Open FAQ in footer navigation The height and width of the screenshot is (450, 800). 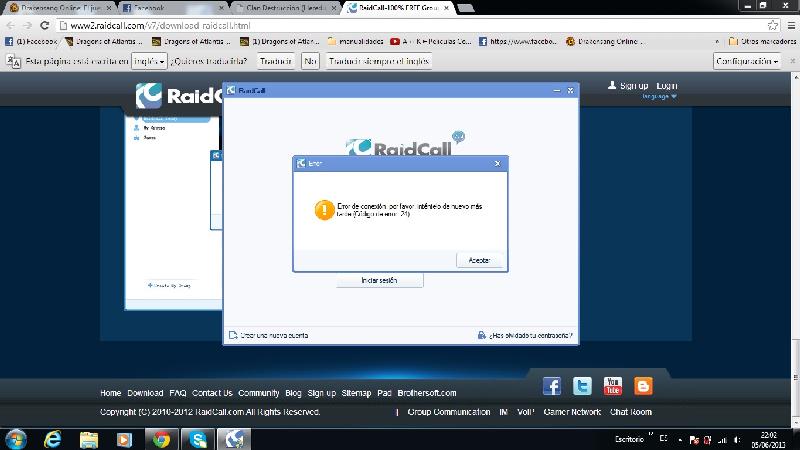(x=178, y=393)
